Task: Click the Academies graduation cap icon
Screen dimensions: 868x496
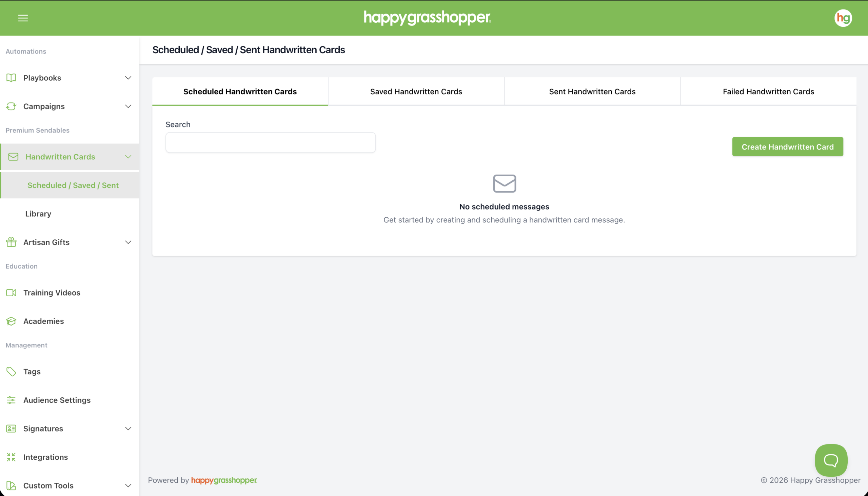Action: tap(11, 321)
